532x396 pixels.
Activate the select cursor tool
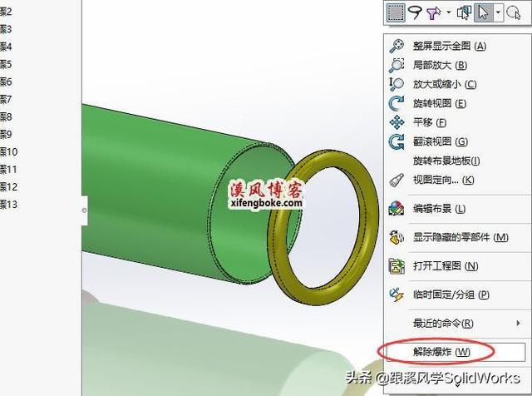484,13
